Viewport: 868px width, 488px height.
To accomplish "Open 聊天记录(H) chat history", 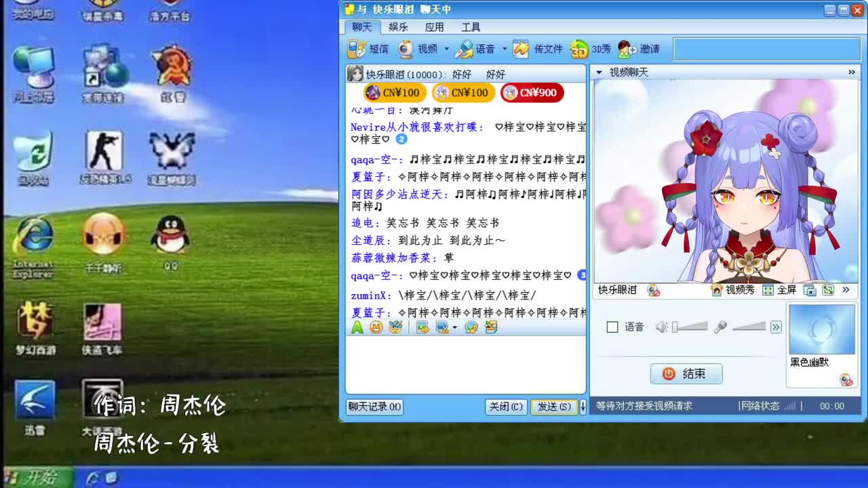I will click(374, 406).
